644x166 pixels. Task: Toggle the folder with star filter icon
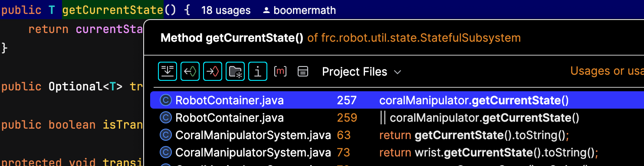pyautogui.click(x=235, y=71)
